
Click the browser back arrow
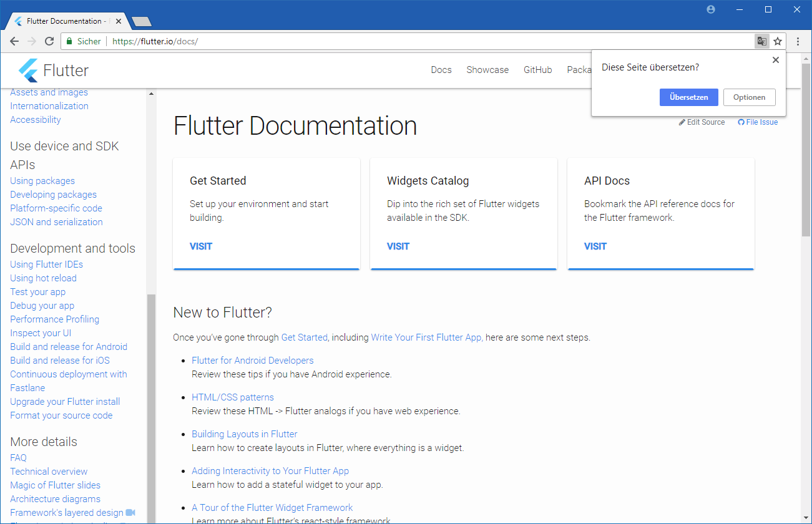(x=14, y=41)
